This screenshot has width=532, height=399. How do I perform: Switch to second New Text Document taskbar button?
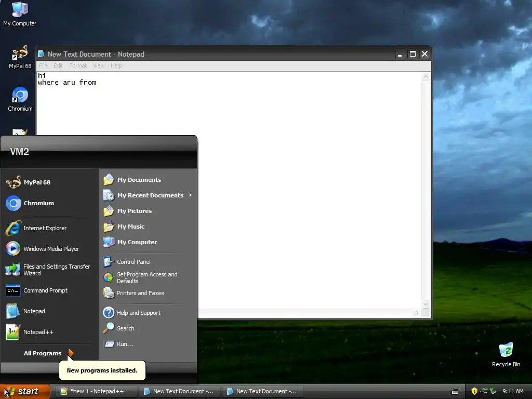pos(263,391)
